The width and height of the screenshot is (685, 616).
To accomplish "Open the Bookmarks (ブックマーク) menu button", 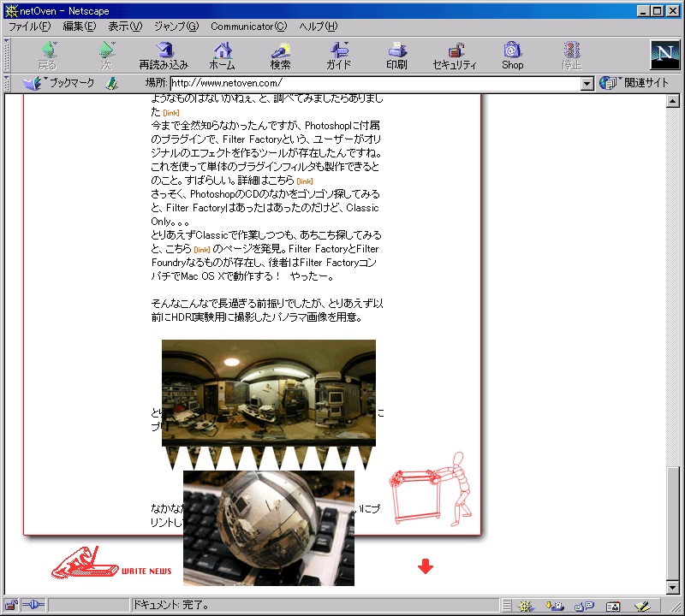I will point(58,82).
